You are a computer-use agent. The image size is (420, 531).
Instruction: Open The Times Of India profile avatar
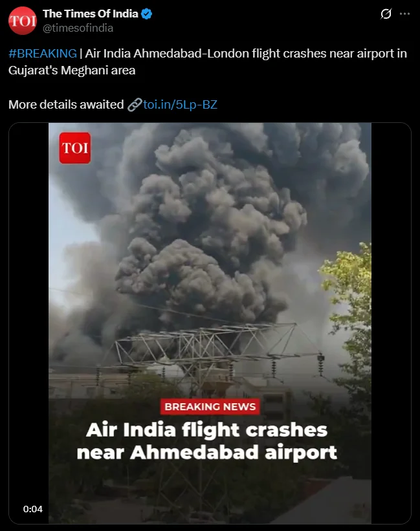tap(23, 21)
